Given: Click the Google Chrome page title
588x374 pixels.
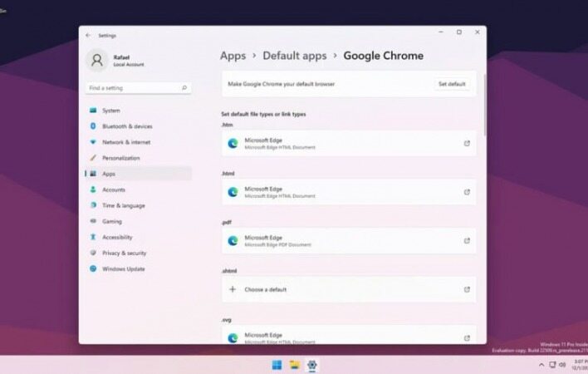Looking at the screenshot, I should point(383,56).
